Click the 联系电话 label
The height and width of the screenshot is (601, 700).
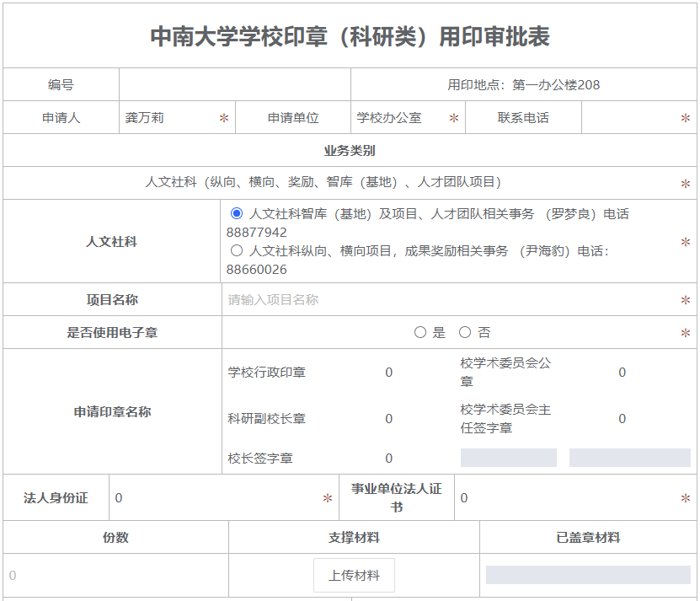(523, 117)
